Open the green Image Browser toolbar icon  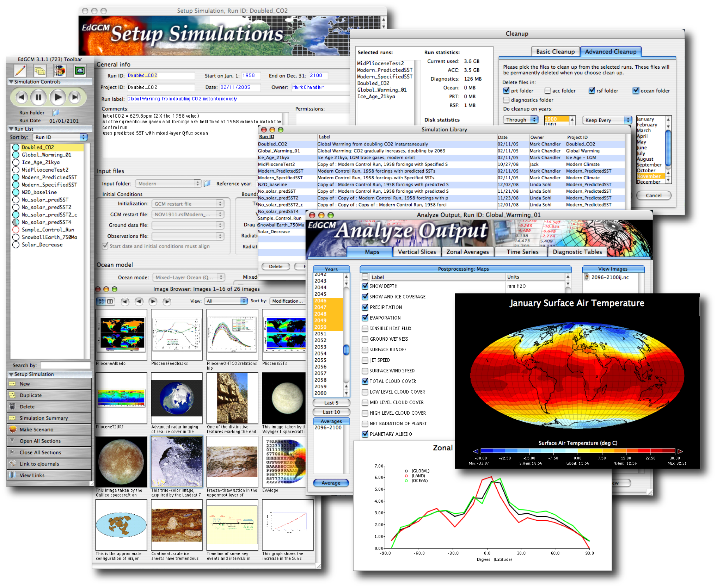80,71
